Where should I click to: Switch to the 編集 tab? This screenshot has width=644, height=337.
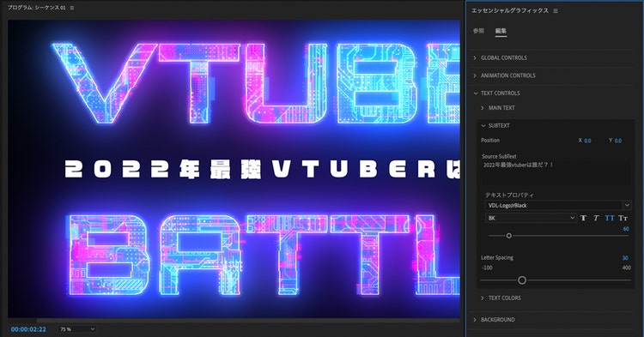501,31
